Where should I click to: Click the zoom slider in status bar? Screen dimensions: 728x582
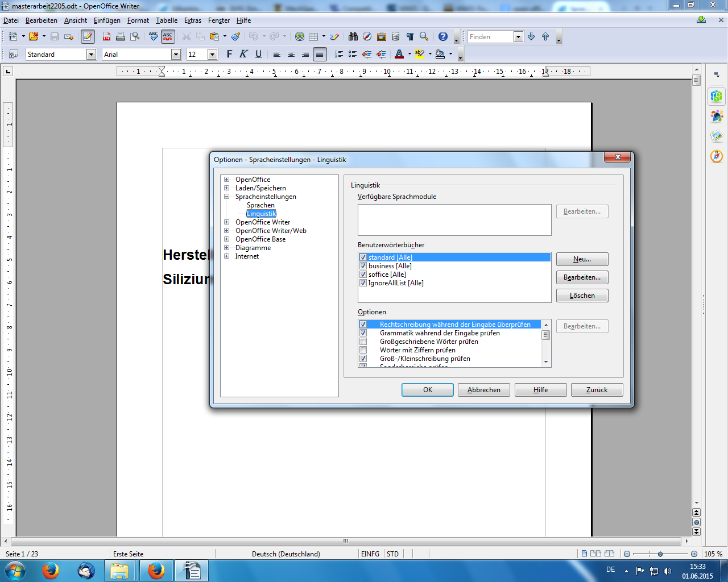click(x=660, y=554)
